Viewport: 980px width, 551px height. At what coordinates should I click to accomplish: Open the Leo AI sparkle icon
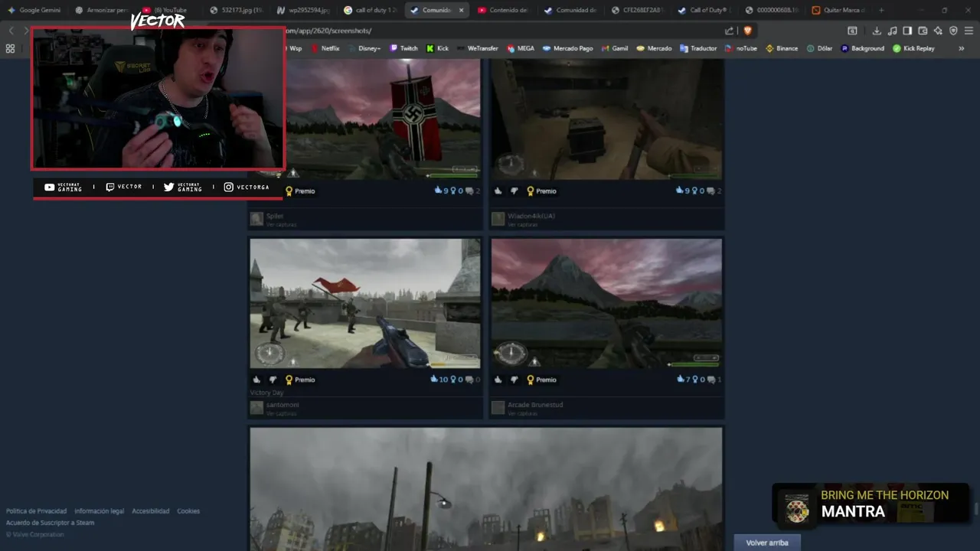[938, 31]
